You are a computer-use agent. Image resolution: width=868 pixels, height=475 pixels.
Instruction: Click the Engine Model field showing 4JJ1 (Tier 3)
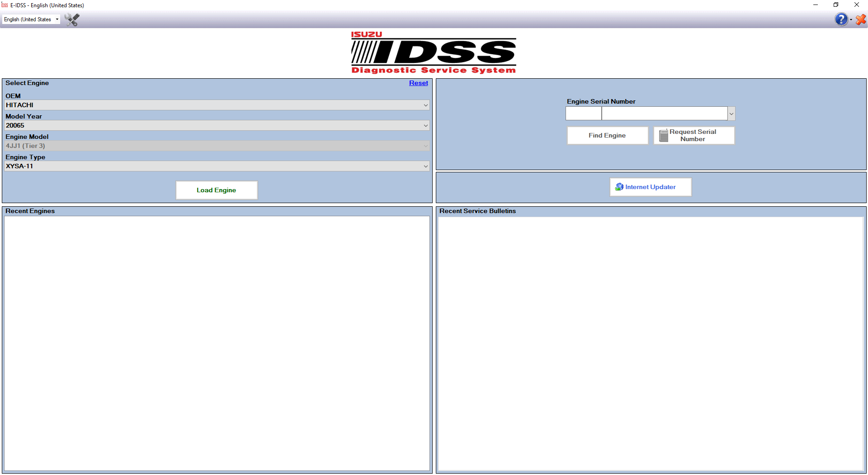click(x=217, y=146)
